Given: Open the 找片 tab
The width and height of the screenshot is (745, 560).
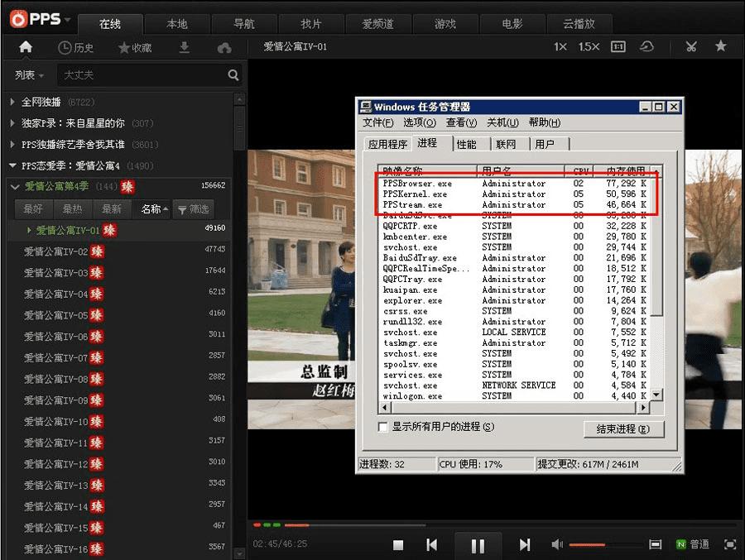Looking at the screenshot, I should tap(311, 24).
